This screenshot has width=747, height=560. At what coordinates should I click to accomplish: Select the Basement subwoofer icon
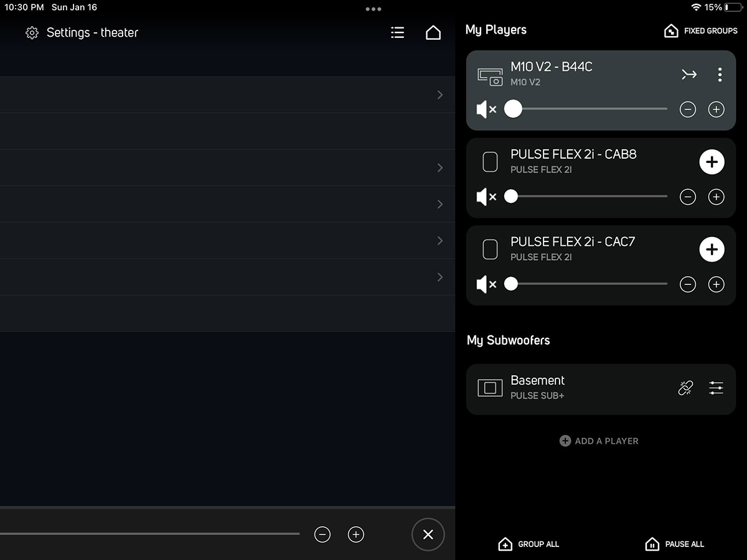tap(490, 388)
